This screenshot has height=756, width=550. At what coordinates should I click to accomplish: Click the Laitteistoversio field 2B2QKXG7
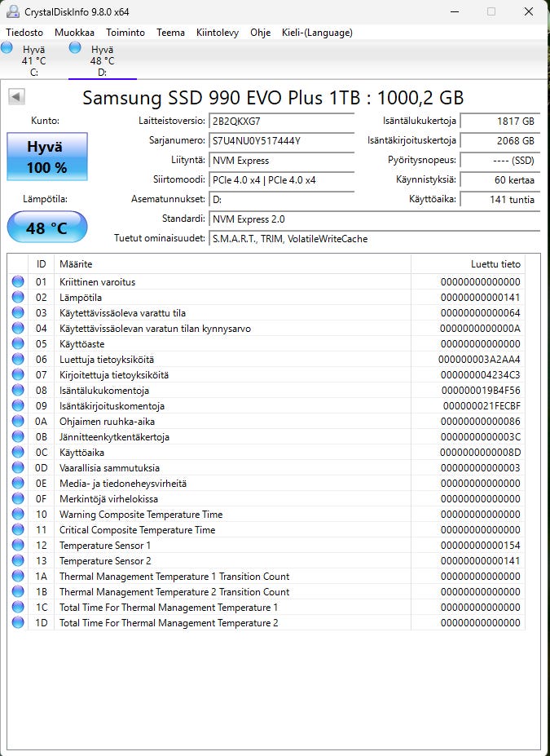pyautogui.click(x=281, y=121)
